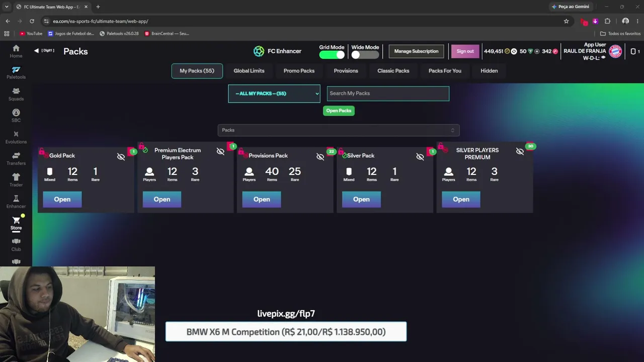This screenshot has width=644, height=362.
Task: Open the Chrome tab search dropdown
Action: (7, 7)
